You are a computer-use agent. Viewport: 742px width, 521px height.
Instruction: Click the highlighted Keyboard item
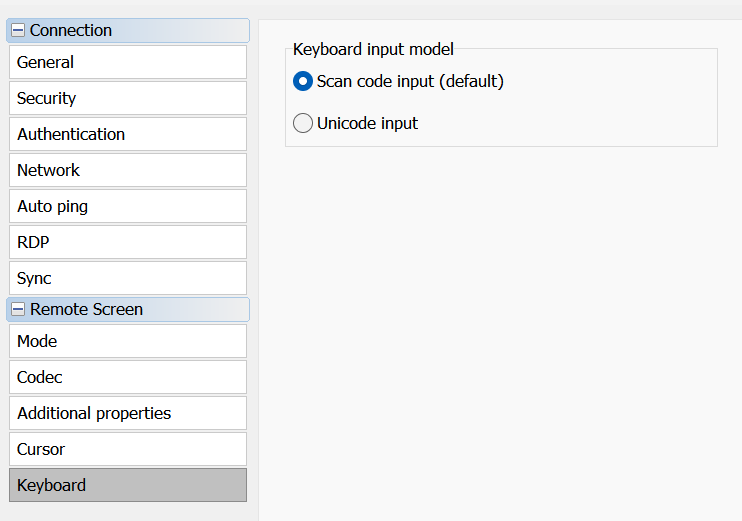[x=127, y=485]
